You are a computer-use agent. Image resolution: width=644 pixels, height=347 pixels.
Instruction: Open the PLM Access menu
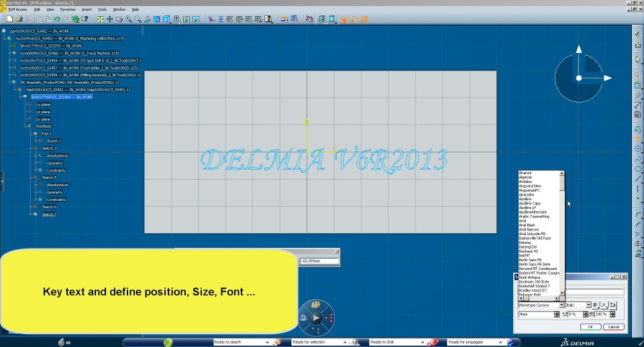click(17, 9)
